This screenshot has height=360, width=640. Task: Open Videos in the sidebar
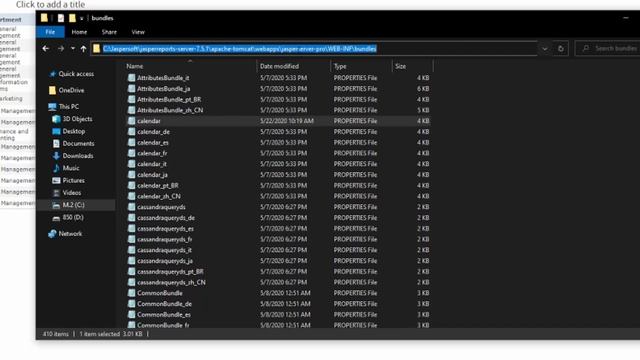(72, 192)
